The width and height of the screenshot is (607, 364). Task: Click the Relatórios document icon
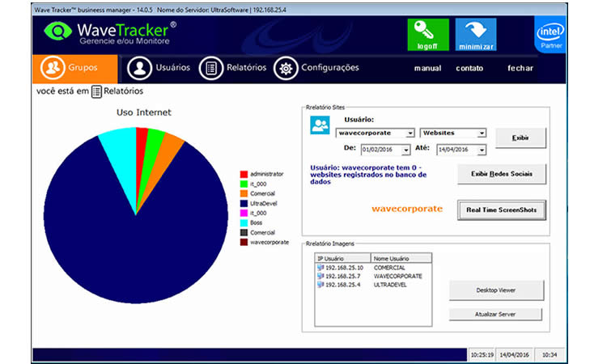click(210, 68)
